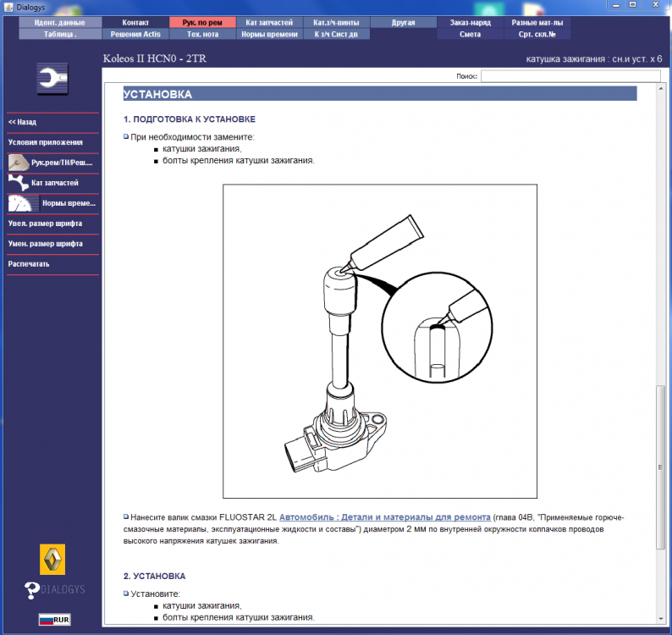The width and height of the screenshot is (672, 635).
Task: Open the Смета tab
Action: [x=470, y=34]
